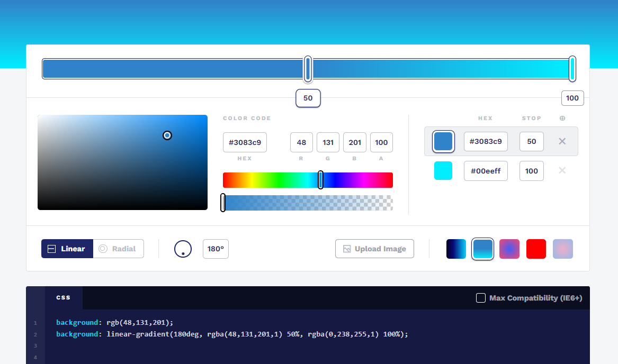Viewport: 618px width, 364px height.
Task: Delete the #00eeff color stop
Action: pos(562,170)
